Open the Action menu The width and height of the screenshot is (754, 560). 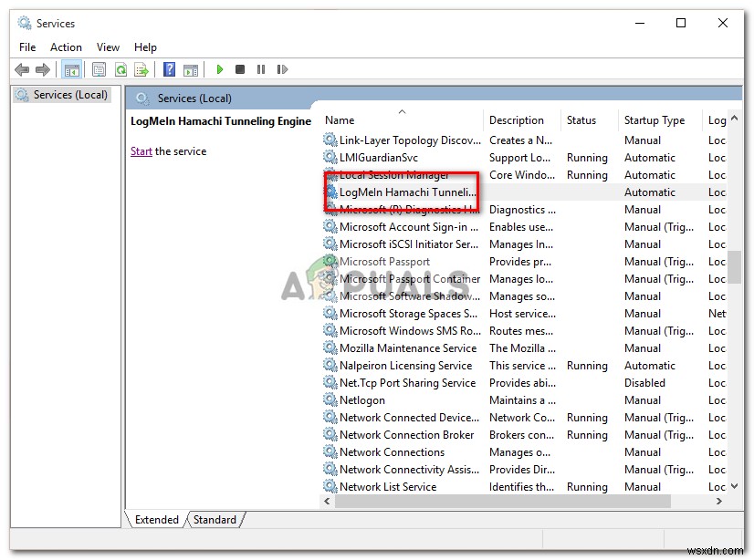click(66, 47)
